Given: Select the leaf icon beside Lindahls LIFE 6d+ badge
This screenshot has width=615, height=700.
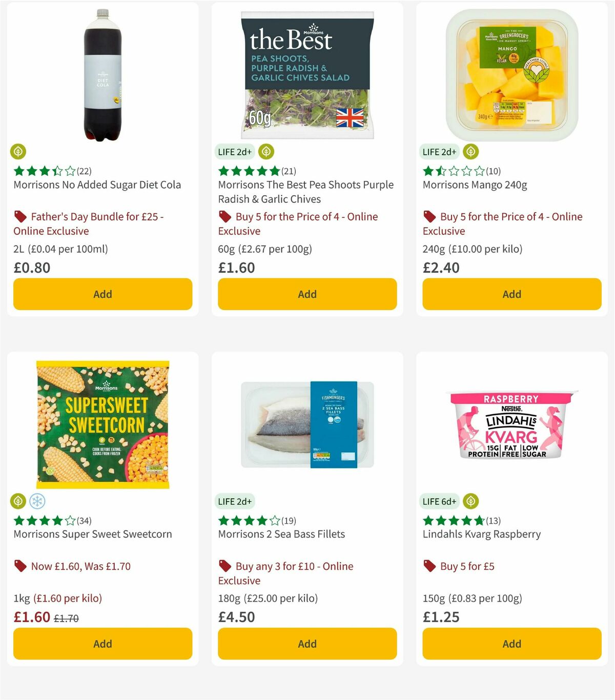Looking at the screenshot, I should click(470, 501).
